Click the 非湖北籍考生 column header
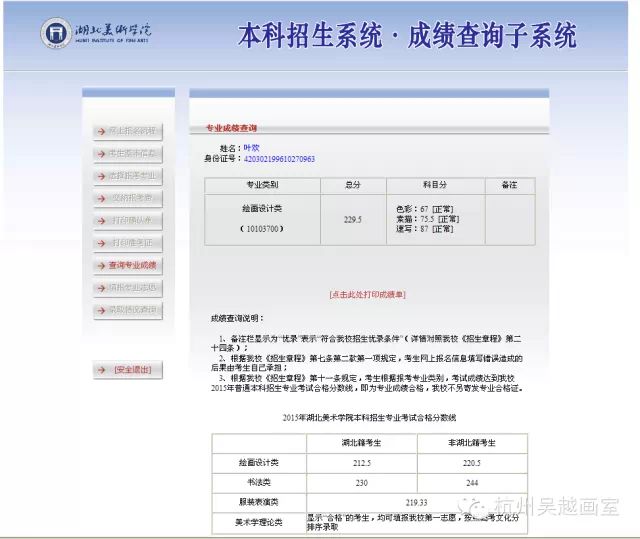This screenshot has height=539, width=640. click(472, 443)
